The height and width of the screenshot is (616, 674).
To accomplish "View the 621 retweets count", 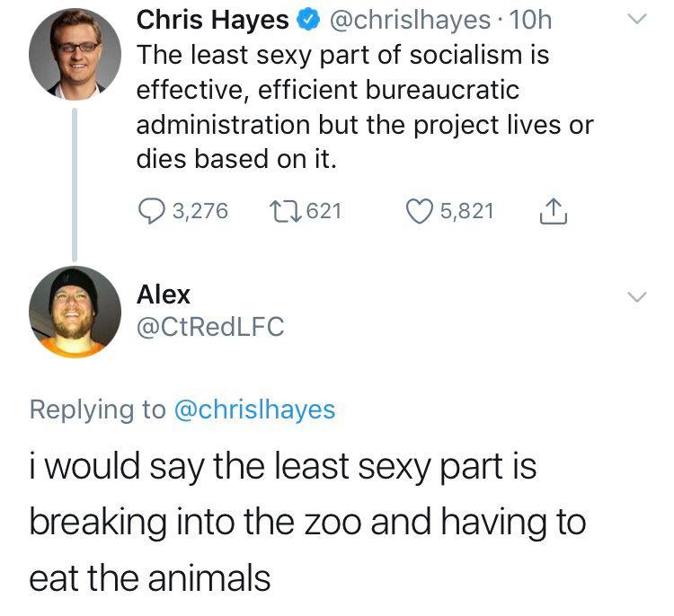I will (x=324, y=211).
